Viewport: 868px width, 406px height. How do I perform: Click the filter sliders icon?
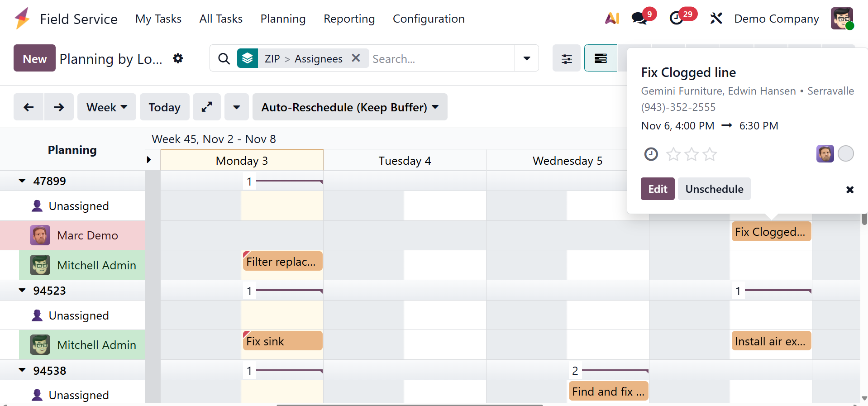[x=566, y=58]
